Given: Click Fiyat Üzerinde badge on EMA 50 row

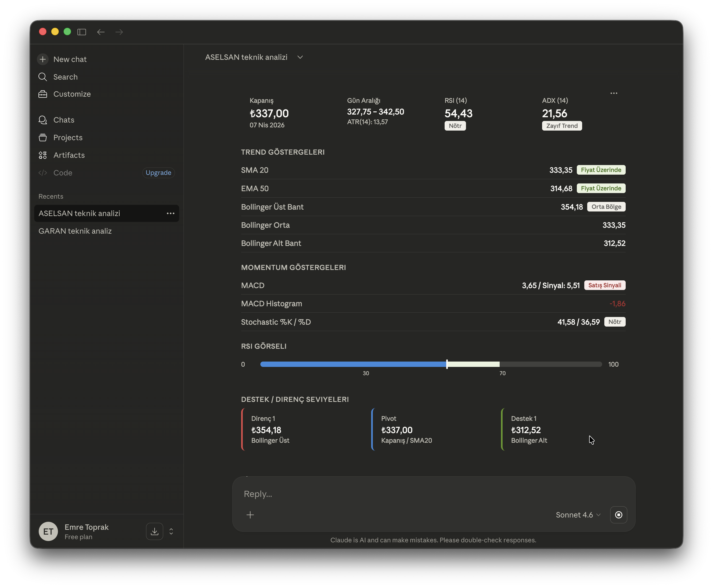Looking at the screenshot, I should pyautogui.click(x=601, y=188).
